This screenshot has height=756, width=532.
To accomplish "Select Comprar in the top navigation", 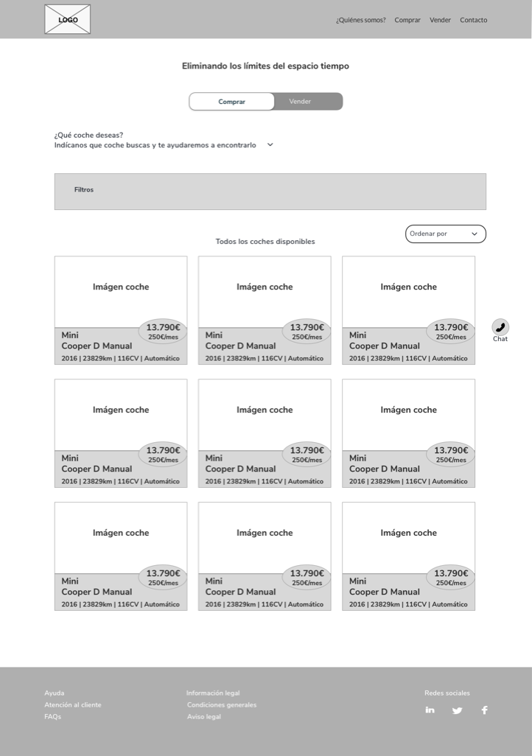I will pyautogui.click(x=407, y=20).
